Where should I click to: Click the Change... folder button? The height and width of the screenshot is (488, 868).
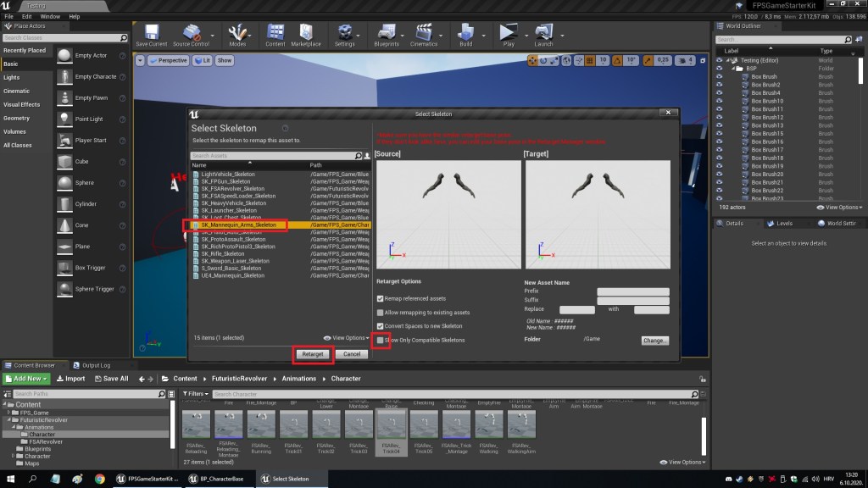pyautogui.click(x=654, y=340)
